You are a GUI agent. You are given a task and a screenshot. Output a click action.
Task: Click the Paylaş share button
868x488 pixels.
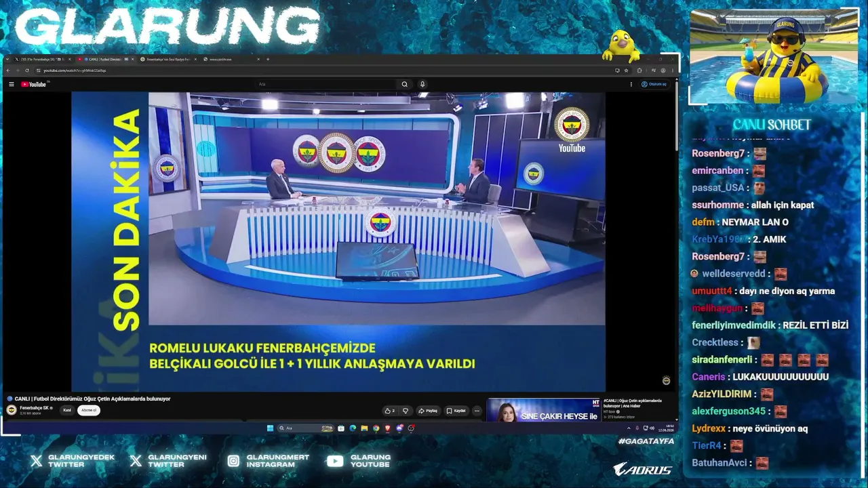[428, 411]
